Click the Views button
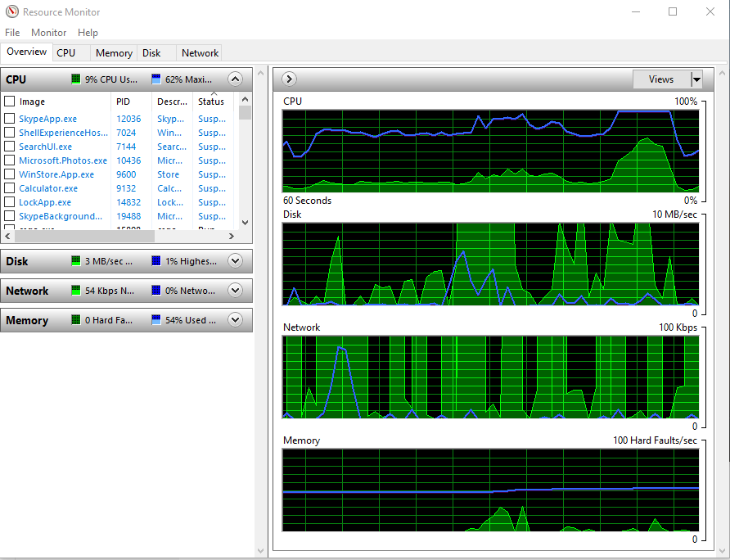 pos(661,79)
